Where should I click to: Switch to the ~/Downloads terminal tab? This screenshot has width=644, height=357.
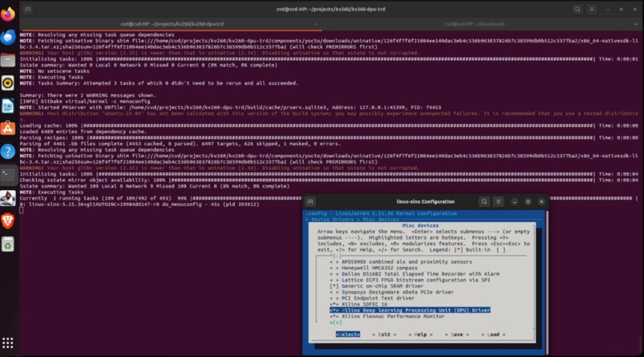475,24
